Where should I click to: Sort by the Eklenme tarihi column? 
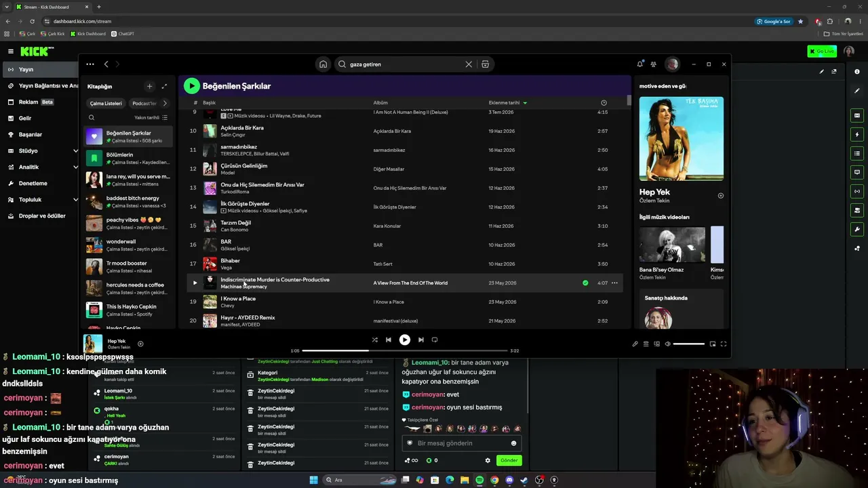pyautogui.click(x=508, y=103)
